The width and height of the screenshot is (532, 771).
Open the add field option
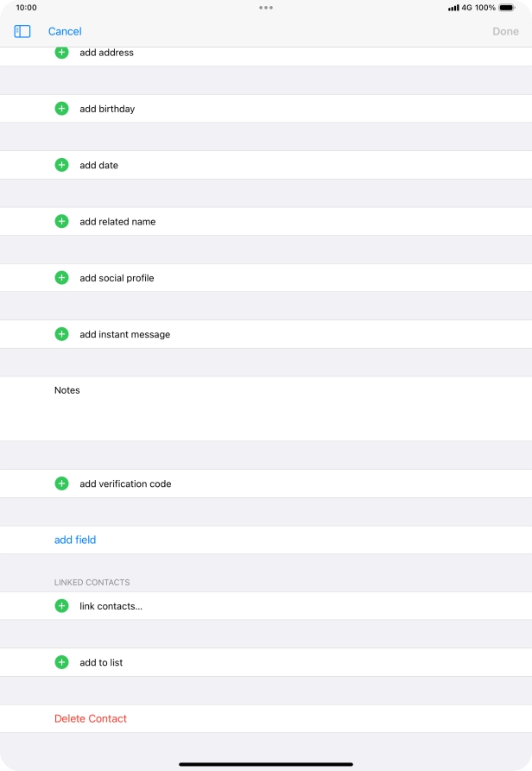point(75,540)
